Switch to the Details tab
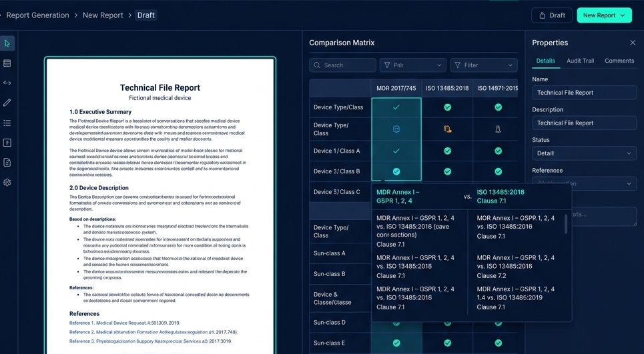 tap(545, 61)
